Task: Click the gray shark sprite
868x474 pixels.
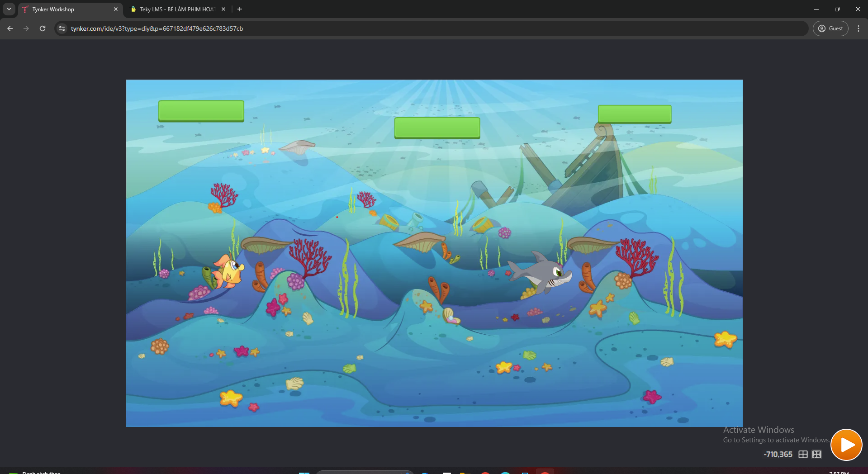Action: tap(541, 274)
